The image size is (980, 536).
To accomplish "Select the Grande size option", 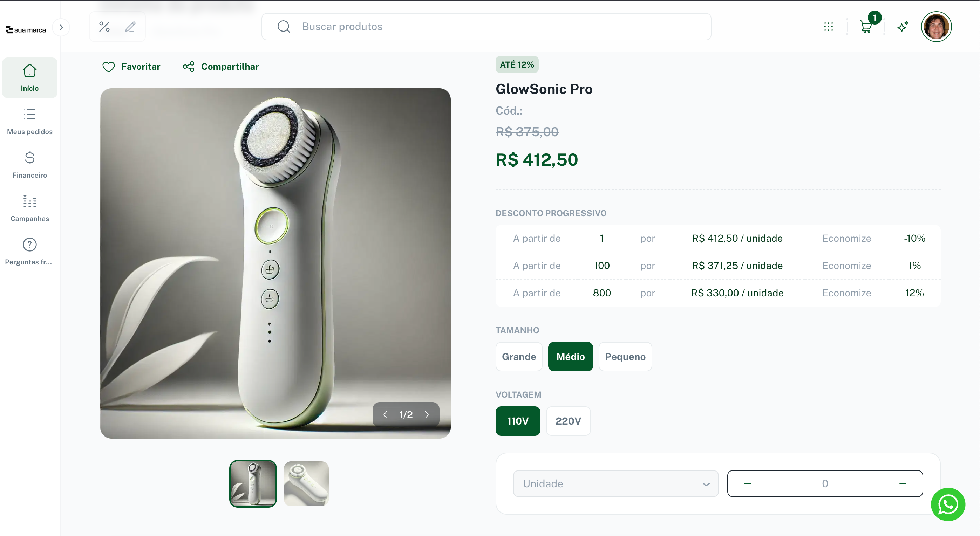I will (519, 357).
